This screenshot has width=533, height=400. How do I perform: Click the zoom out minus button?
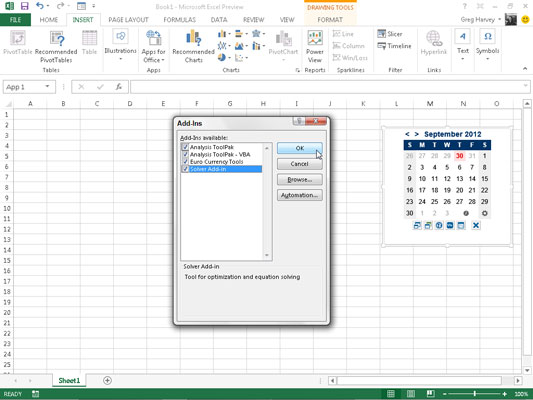[444, 394]
